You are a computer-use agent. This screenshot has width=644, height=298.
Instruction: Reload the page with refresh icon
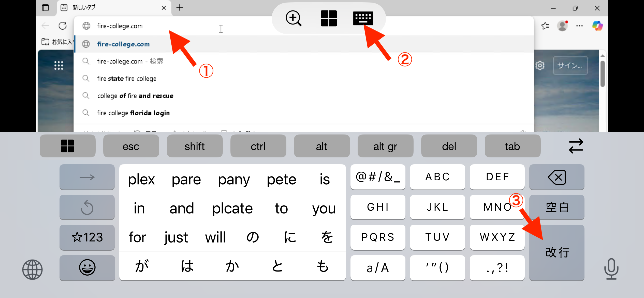click(63, 26)
